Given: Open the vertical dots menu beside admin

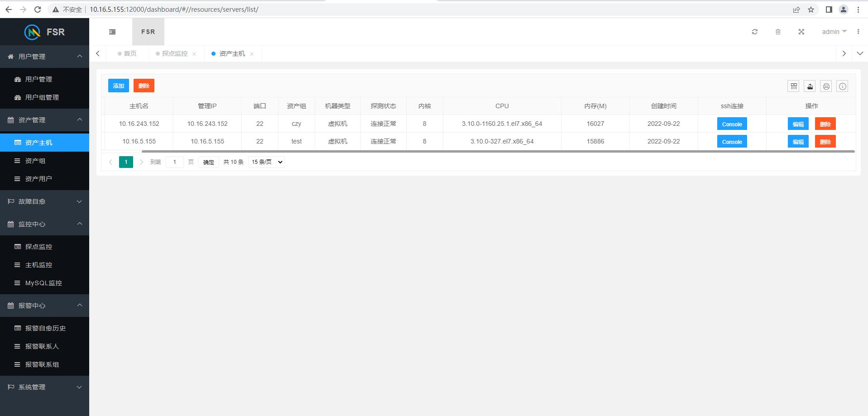Looking at the screenshot, I should pos(858,32).
